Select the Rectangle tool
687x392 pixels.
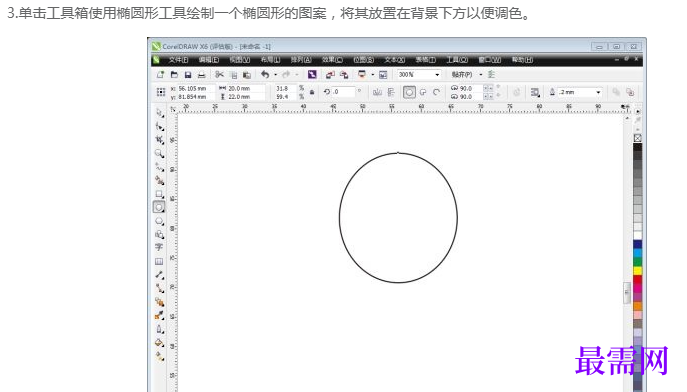click(159, 194)
